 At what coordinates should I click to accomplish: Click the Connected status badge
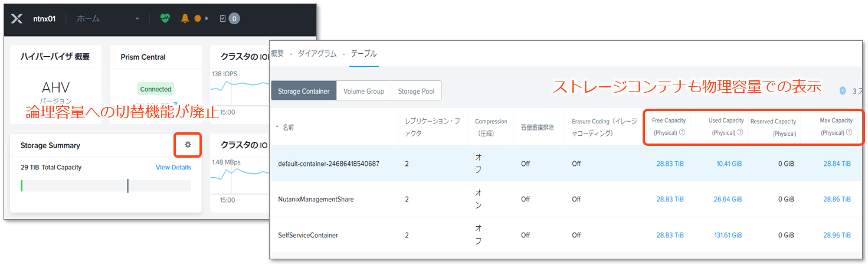point(156,89)
